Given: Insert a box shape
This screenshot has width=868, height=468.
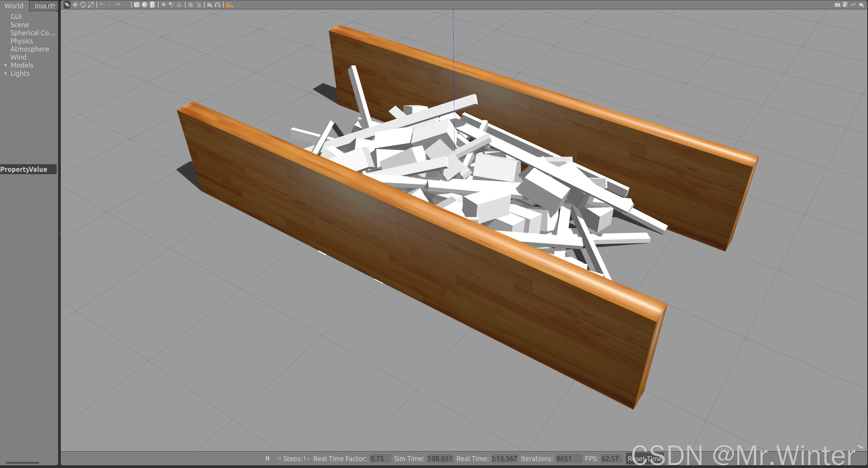Looking at the screenshot, I should [137, 5].
